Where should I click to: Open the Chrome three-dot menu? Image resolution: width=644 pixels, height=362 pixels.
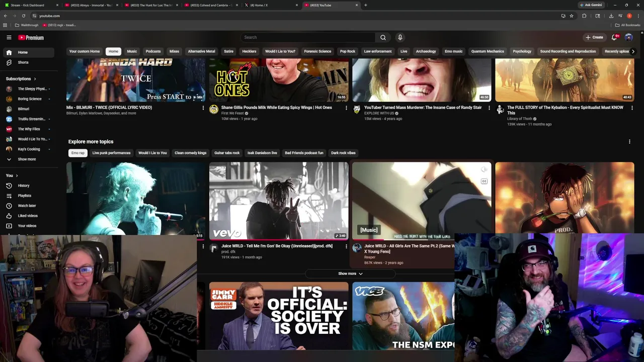(637, 16)
